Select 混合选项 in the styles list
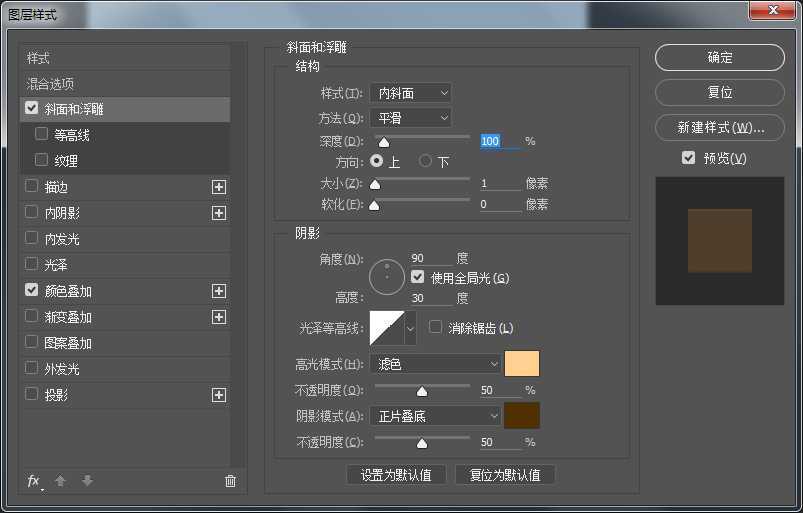The height and width of the screenshot is (513, 803). (x=50, y=84)
